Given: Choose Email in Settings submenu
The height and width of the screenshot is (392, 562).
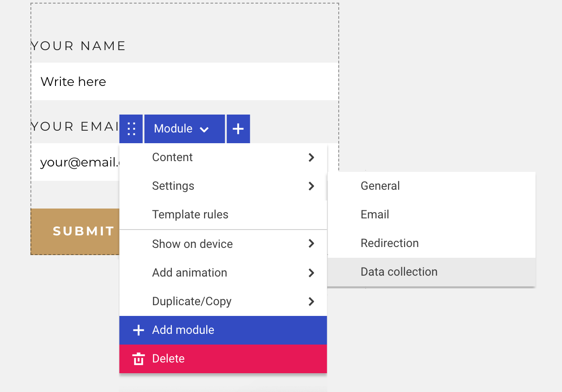Looking at the screenshot, I should (x=431, y=215).
